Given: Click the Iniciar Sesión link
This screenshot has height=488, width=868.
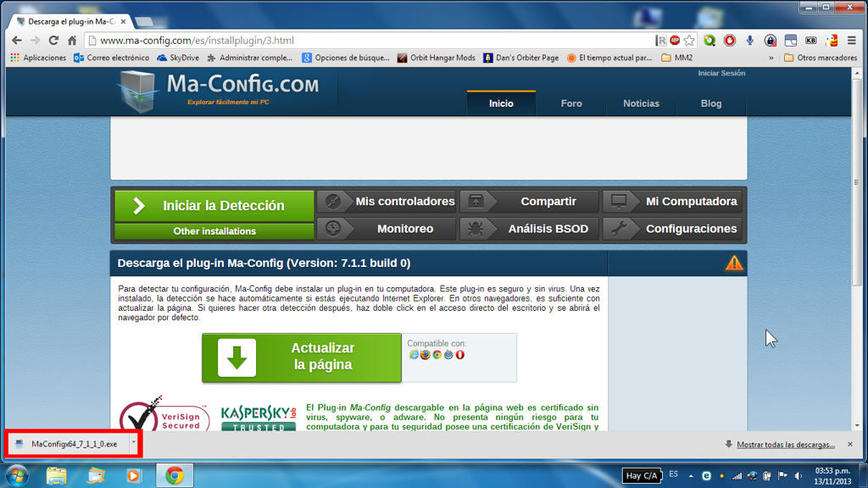Looking at the screenshot, I should tap(721, 73).
